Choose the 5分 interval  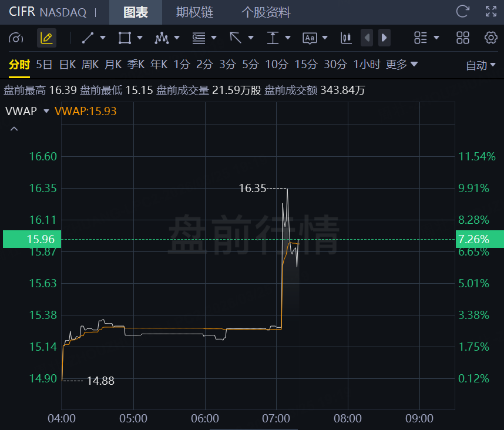click(x=250, y=65)
